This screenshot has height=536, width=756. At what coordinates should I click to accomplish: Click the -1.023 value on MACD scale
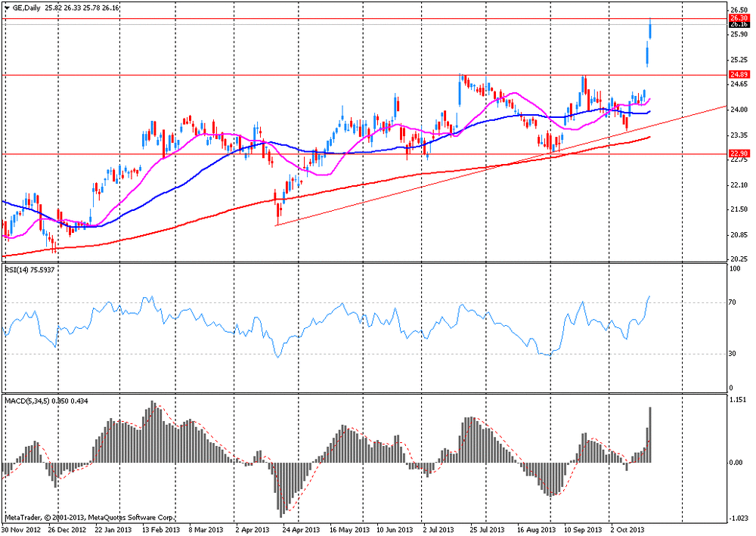pyautogui.click(x=738, y=519)
